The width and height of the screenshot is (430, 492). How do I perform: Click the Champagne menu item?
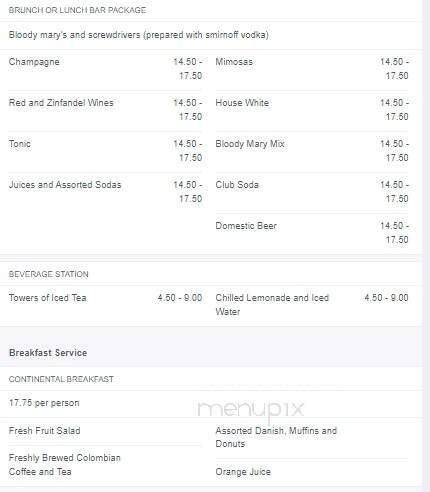(x=34, y=62)
